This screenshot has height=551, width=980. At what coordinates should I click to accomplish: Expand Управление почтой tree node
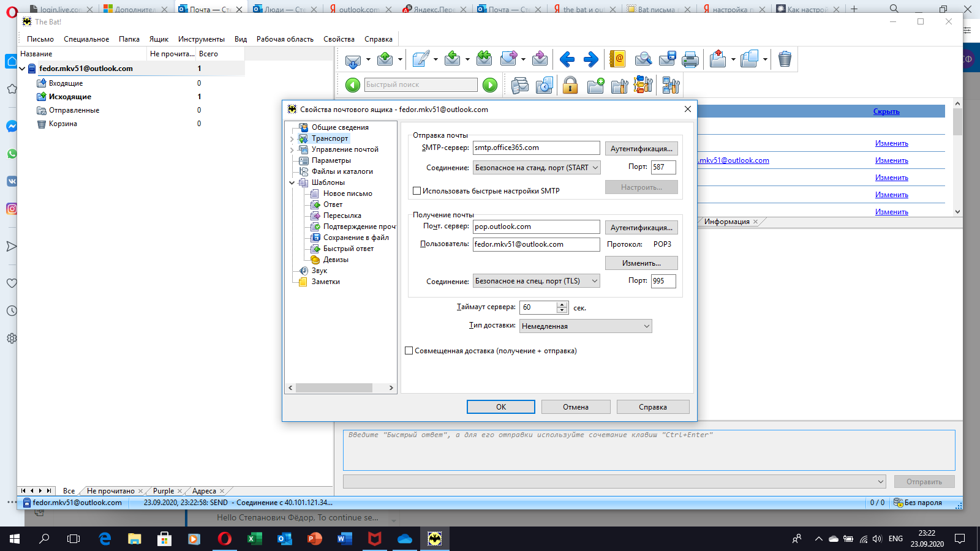[292, 150]
